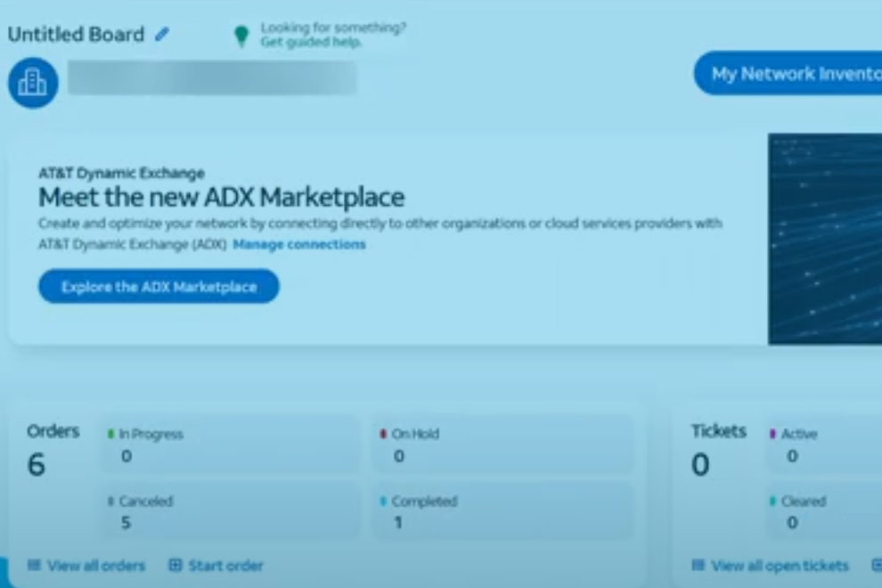Open the Get guided help link
Image resolution: width=882 pixels, height=588 pixels.
(x=311, y=42)
